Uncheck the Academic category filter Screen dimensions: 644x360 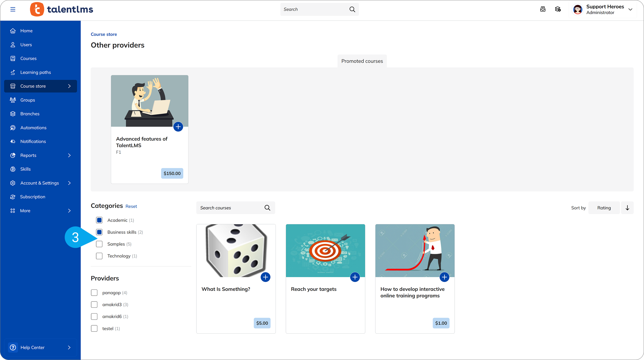click(x=99, y=220)
